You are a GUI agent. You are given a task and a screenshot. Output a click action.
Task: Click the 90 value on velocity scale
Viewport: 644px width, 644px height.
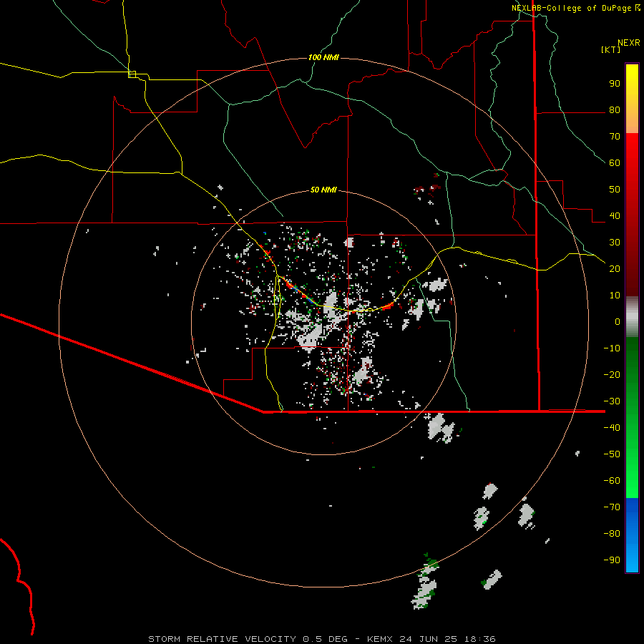(x=615, y=84)
